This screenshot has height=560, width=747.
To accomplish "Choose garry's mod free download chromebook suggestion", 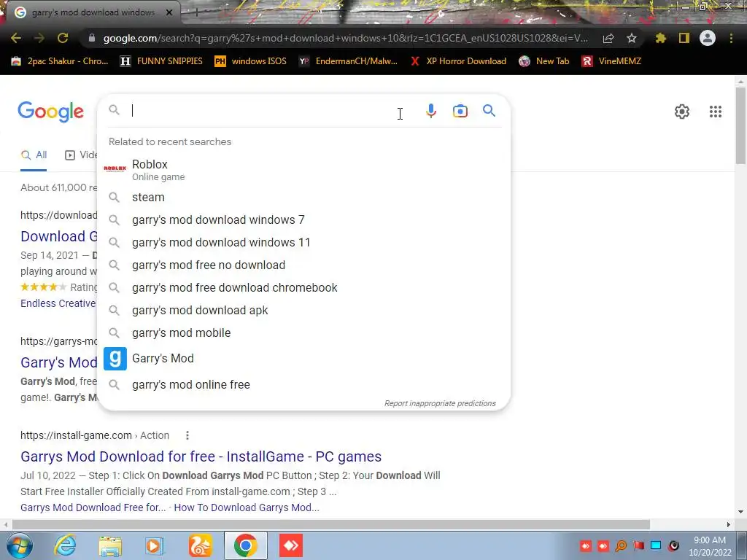I will [x=304, y=287].
